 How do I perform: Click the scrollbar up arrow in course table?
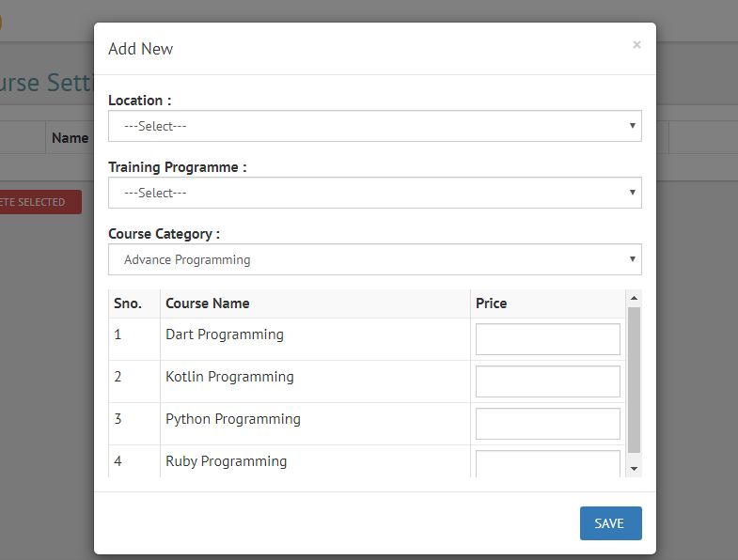point(634,298)
